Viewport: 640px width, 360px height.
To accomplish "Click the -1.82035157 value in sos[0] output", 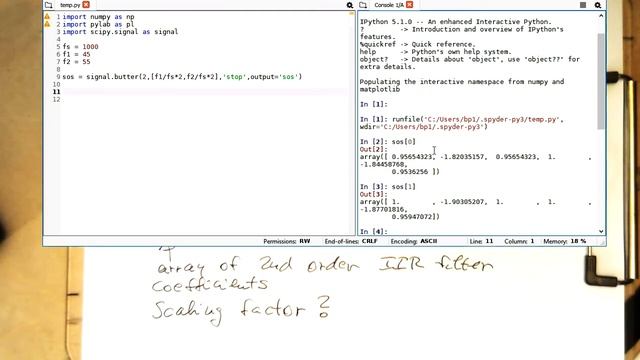I will 462,157.
